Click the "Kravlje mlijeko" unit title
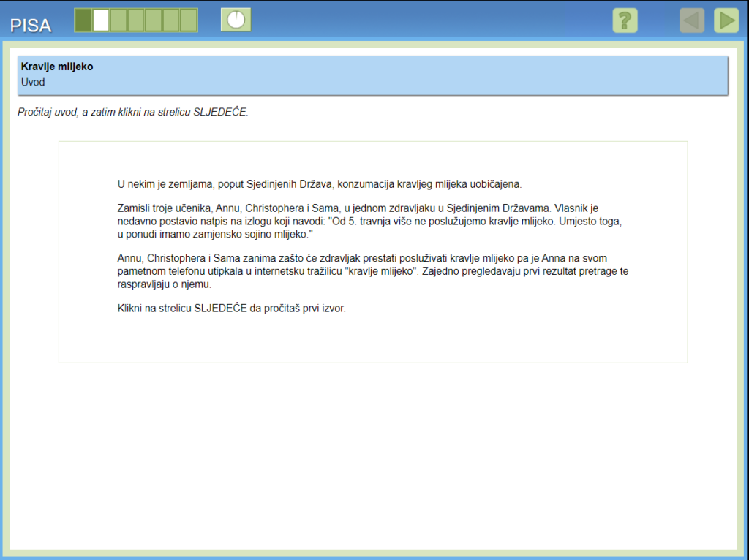Screen dimensions: 749x560 [x=57, y=67]
